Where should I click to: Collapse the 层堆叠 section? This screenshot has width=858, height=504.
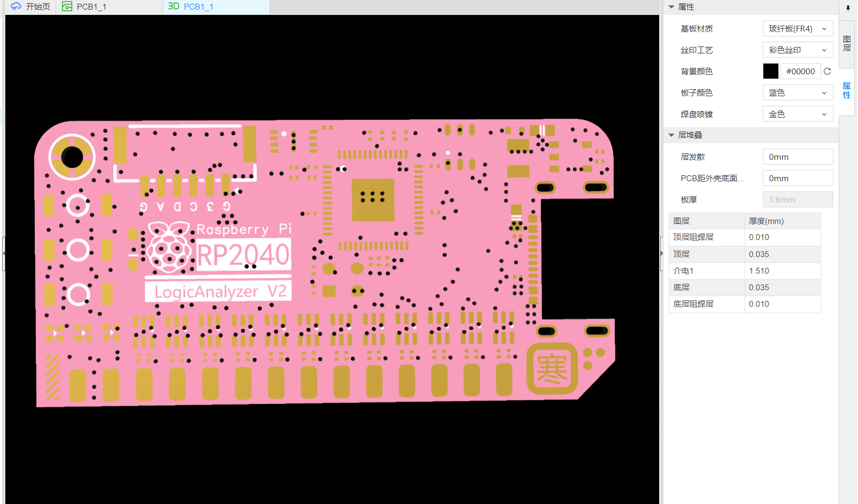[671, 135]
